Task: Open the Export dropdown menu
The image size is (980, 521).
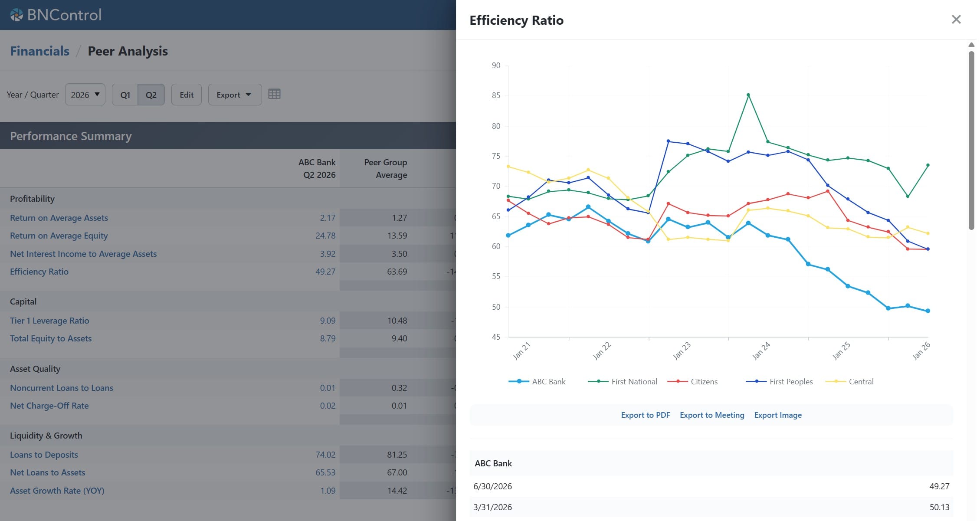Action: tap(235, 95)
